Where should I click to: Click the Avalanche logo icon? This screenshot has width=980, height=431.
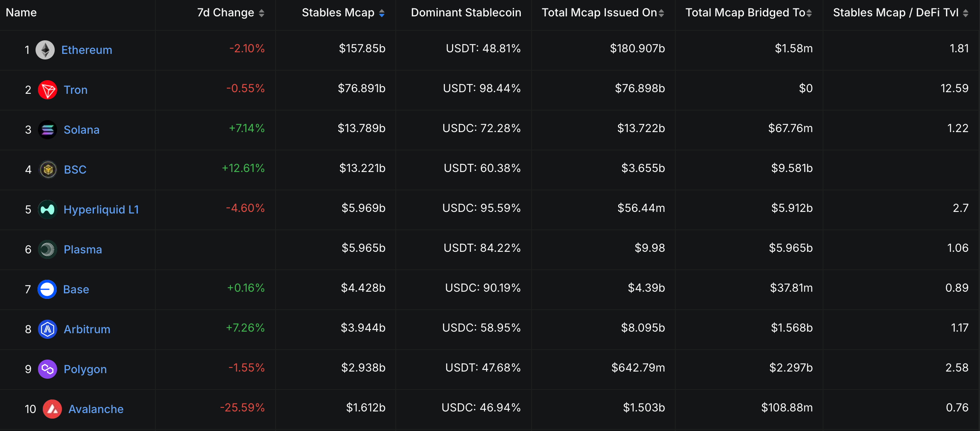(x=52, y=409)
